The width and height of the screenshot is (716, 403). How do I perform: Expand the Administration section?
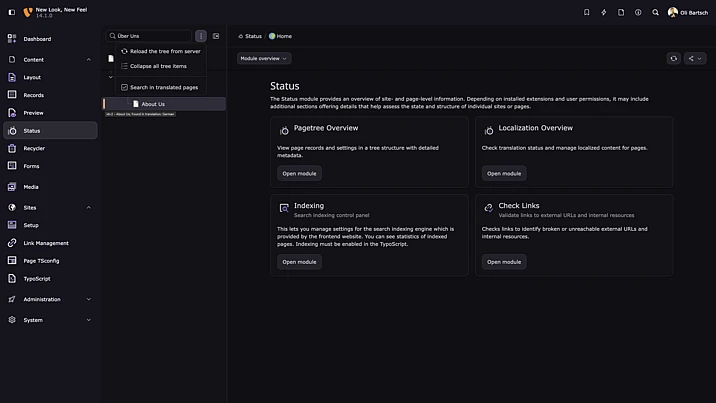(88, 299)
